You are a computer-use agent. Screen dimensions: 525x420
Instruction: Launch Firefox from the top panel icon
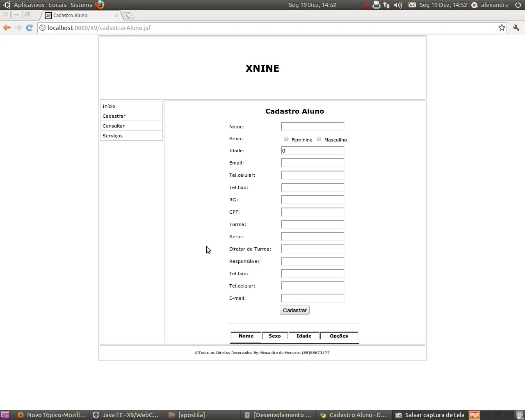pyautogui.click(x=100, y=5)
